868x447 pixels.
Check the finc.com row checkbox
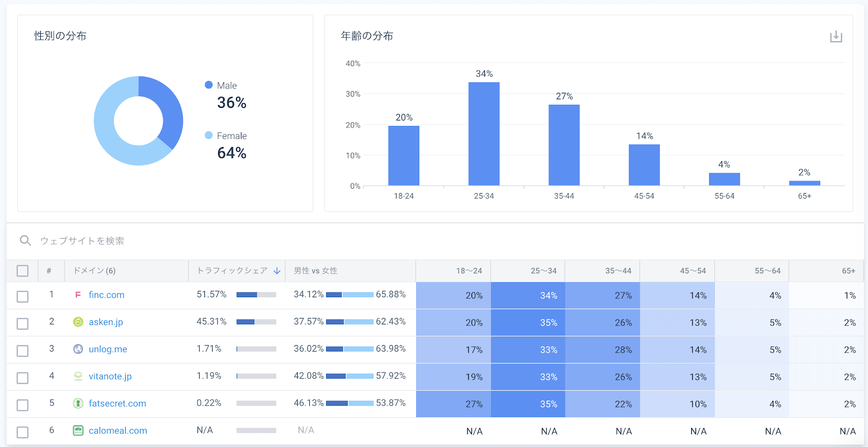click(23, 297)
